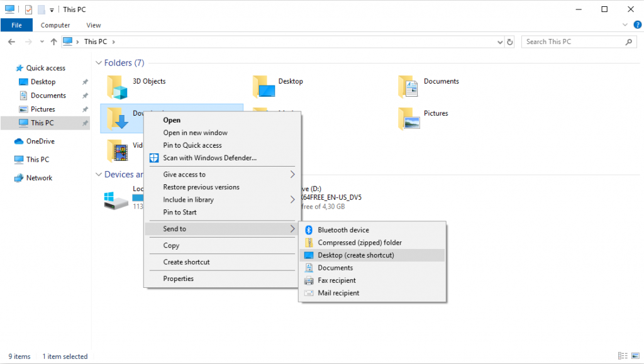Select the Videos folder icon
The height and width of the screenshot is (364, 644).
[118, 151]
